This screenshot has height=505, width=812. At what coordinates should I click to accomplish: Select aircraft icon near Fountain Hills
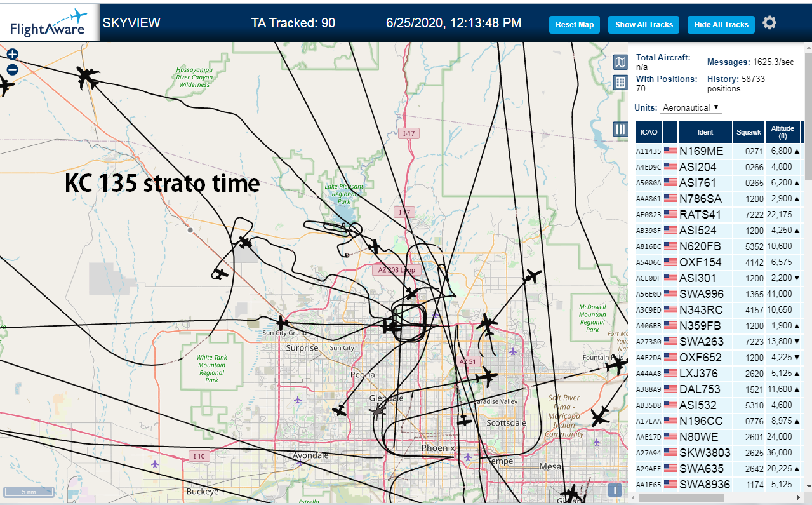pos(616,365)
